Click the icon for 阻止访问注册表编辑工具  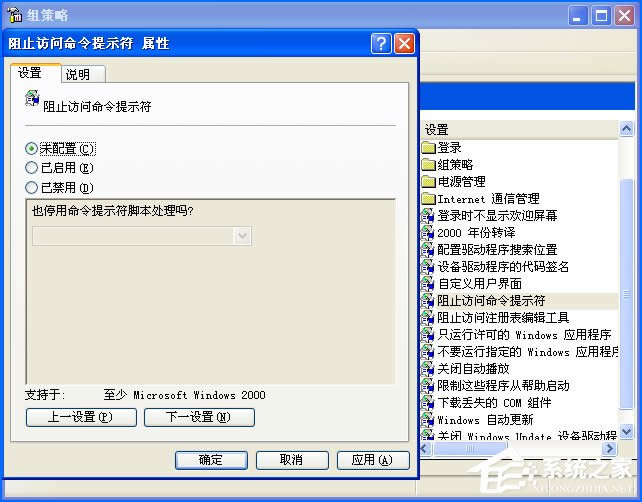point(428,317)
